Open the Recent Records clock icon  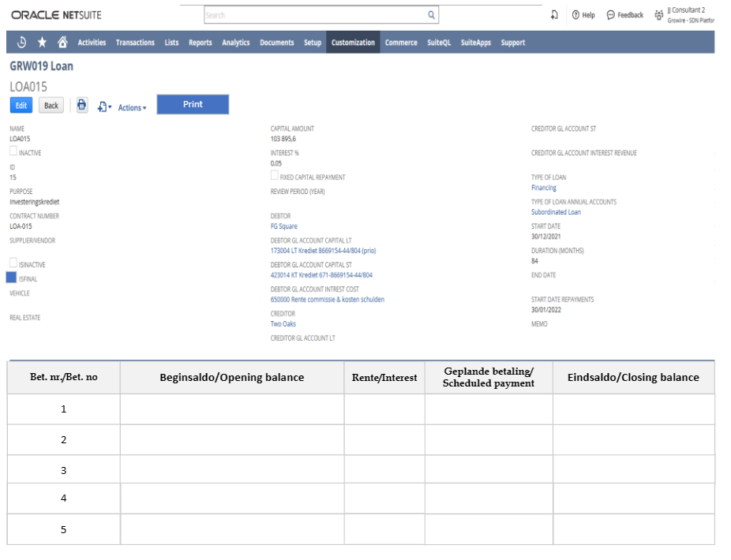22,43
